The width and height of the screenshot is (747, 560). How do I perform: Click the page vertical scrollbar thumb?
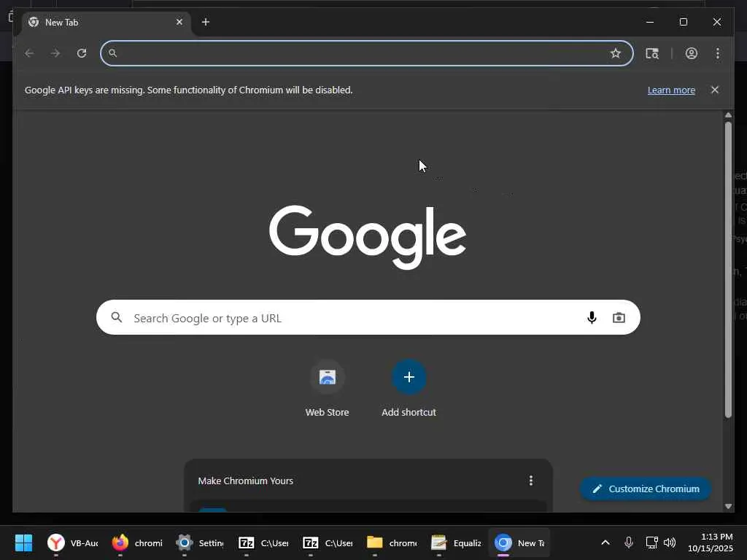728,270
